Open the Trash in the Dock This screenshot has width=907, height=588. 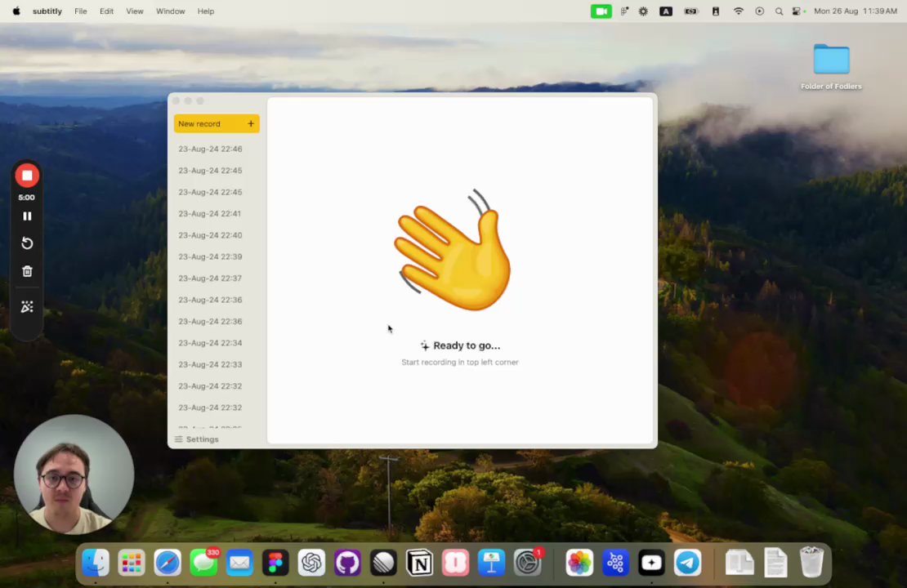pyautogui.click(x=811, y=563)
